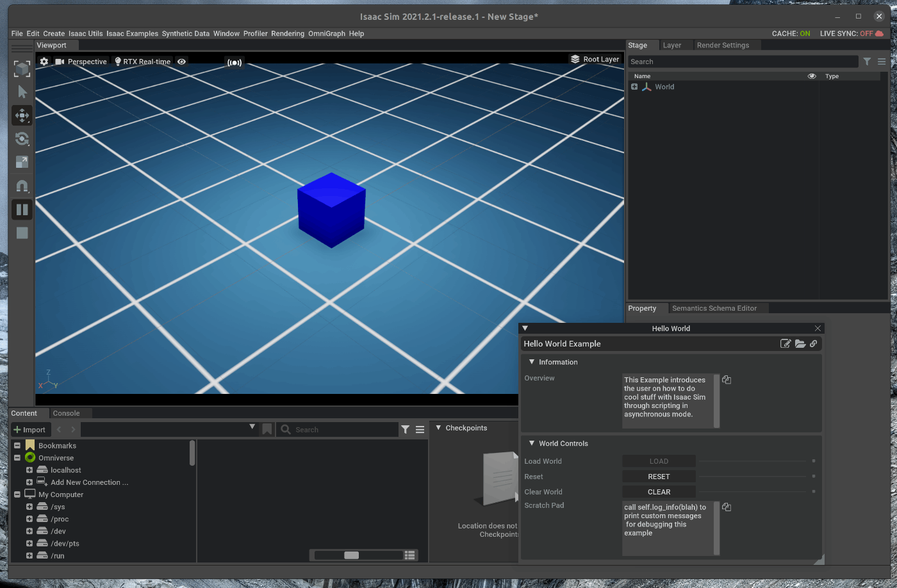This screenshot has height=588, width=897.
Task: Click the viewport streaming broadcast icon
Action: coord(235,62)
